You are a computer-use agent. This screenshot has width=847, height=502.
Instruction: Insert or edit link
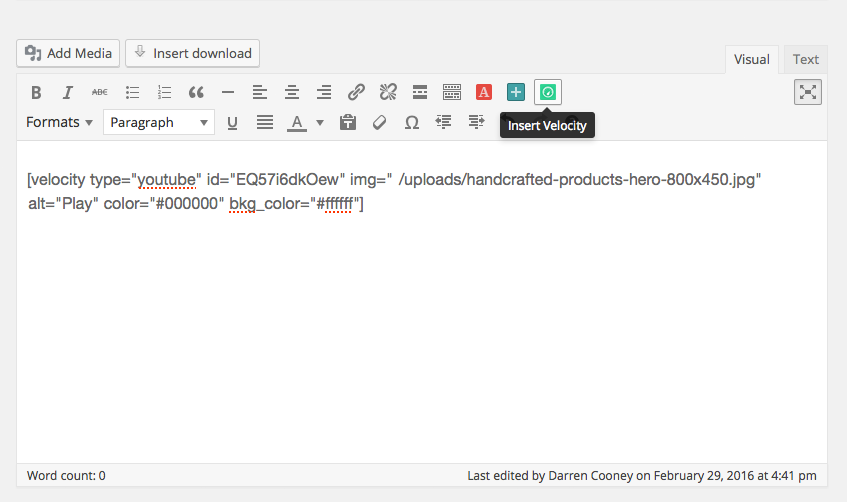(356, 92)
